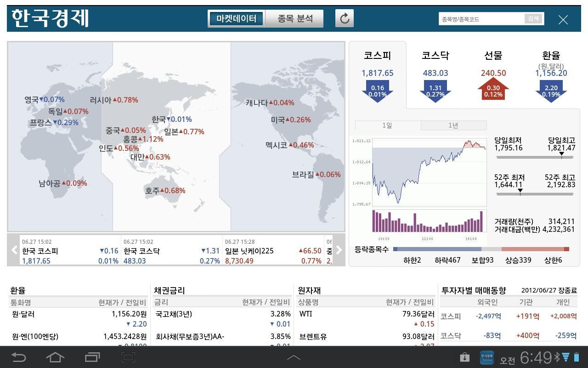Switch the chart to the 1년 view

tap(454, 125)
